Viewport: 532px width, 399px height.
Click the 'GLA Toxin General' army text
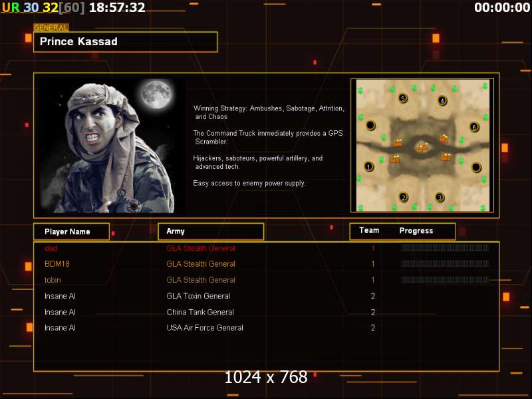pos(198,296)
